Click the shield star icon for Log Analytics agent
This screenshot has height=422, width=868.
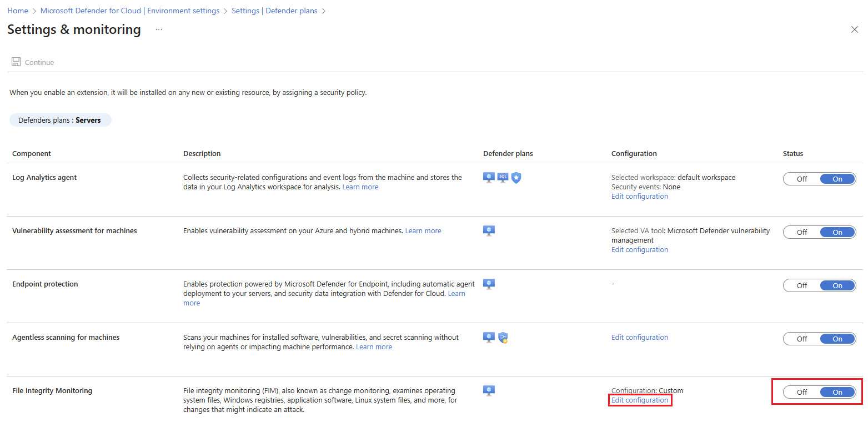click(516, 178)
